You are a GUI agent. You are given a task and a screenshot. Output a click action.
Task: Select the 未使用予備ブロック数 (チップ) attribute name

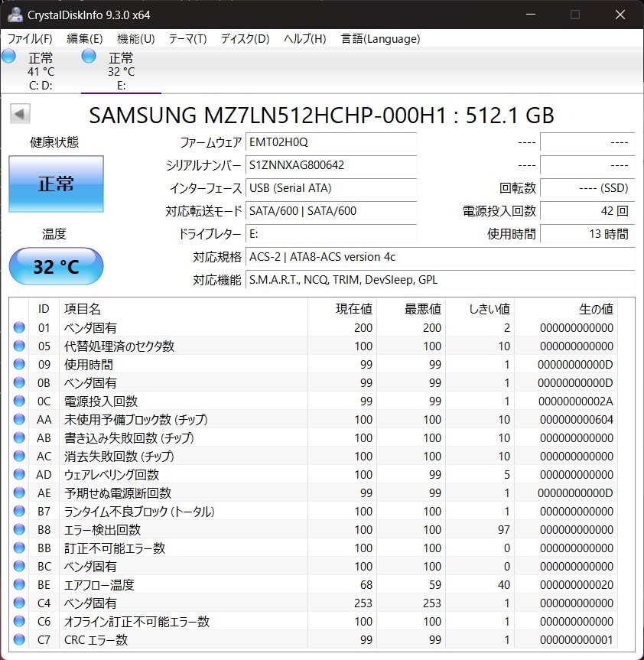point(136,419)
